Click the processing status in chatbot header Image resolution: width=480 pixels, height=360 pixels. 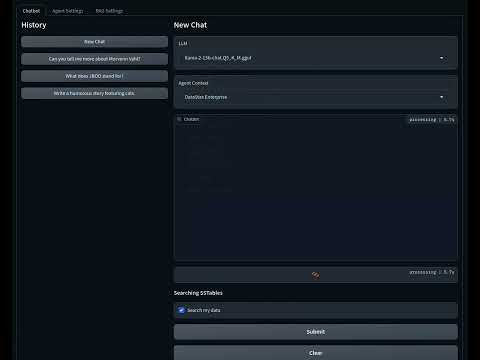[432, 119]
